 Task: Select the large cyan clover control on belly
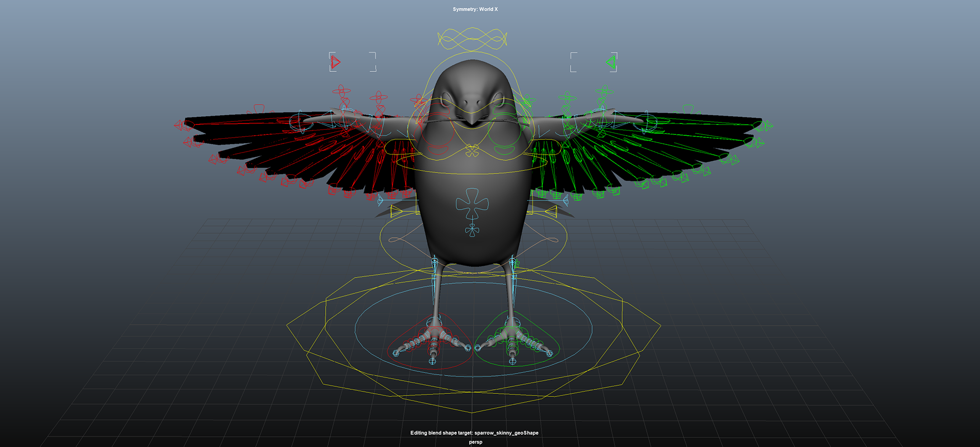[472, 204]
